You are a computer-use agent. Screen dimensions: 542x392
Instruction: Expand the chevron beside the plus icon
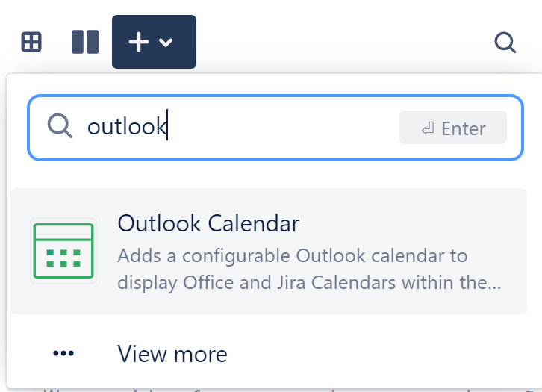[166, 43]
